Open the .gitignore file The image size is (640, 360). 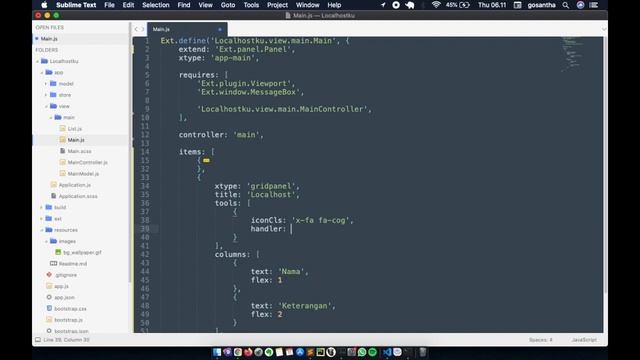coord(65,275)
